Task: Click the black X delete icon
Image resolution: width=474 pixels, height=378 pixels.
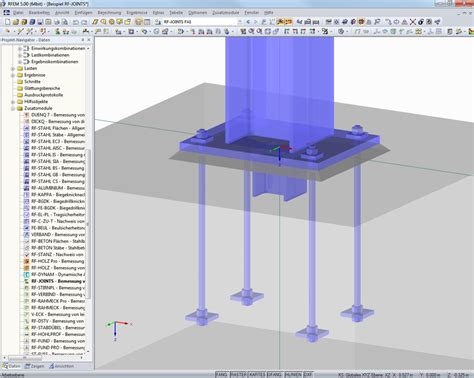Action: pos(413,22)
